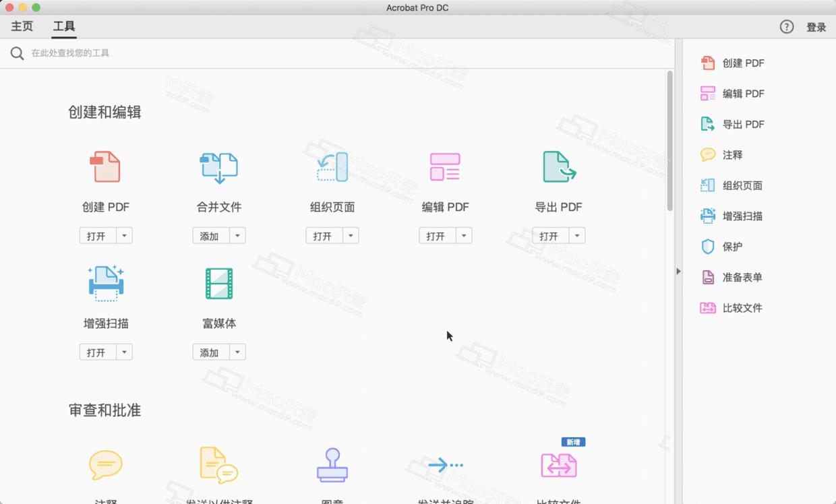
Task: Click the help question mark icon
Action: pyautogui.click(x=786, y=27)
